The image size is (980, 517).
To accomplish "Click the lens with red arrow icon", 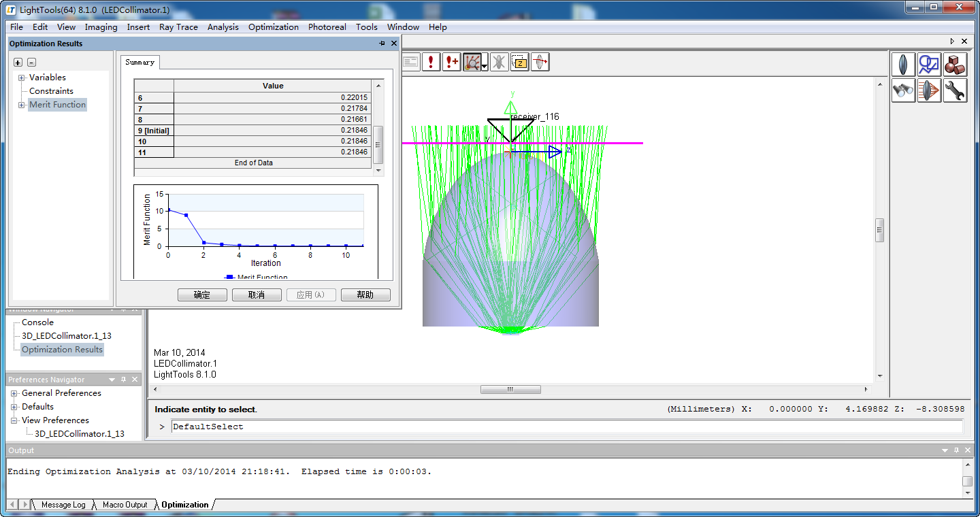I will click(x=540, y=62).
